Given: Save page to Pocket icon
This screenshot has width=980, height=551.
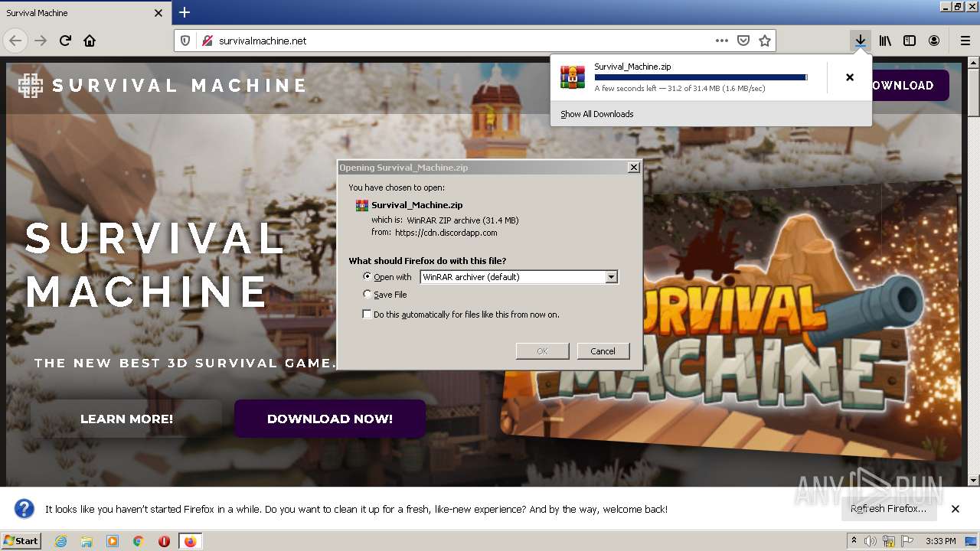Looking at the screenshot, I should click(x=743, y=41).
